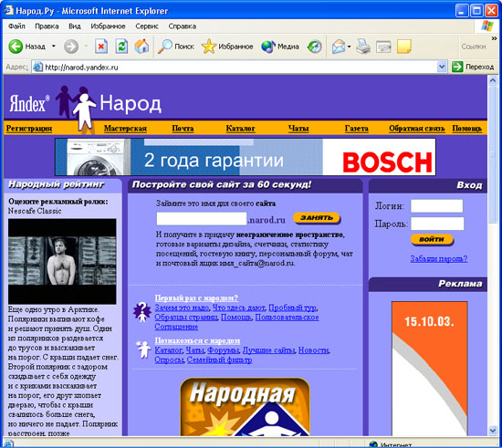Open the Пробный тур link
Viewport: 502px width, 448px height.
(x=292, y=307)
